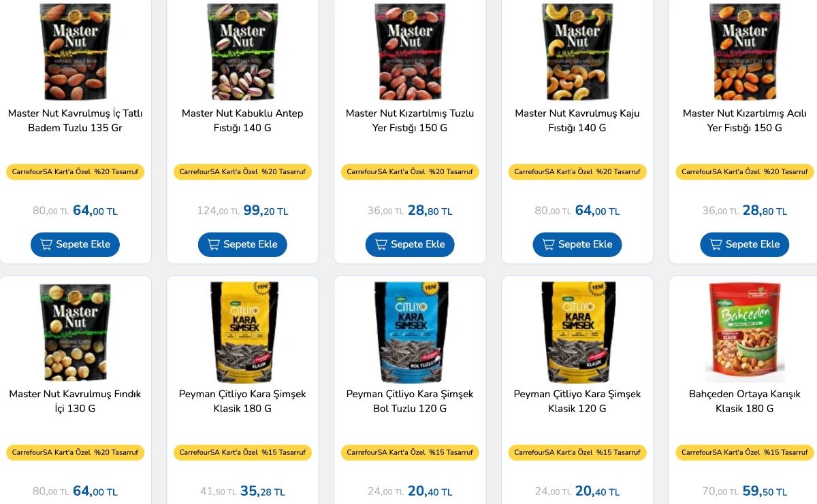
Task: Add Master Nut Badem Tuzlu to cart
Action: click(x=75, y=244)
